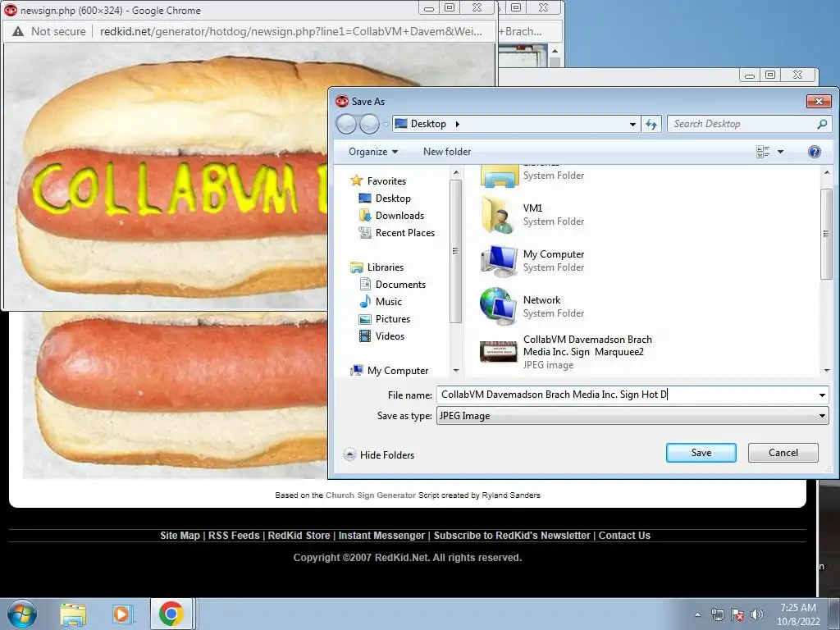Viewport: 840px width, 630px height.
Task: Open Windows Media Player from taskbar
Action: point(122,614)
